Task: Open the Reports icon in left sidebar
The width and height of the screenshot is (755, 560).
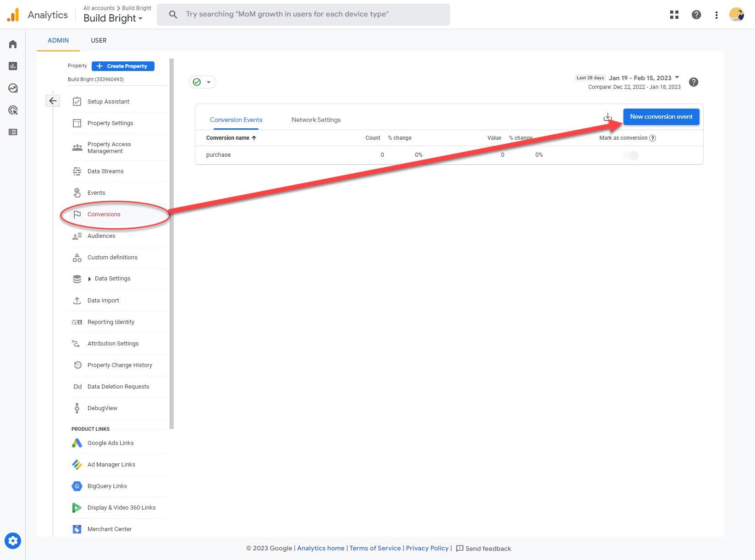Action: click(13, 66)
